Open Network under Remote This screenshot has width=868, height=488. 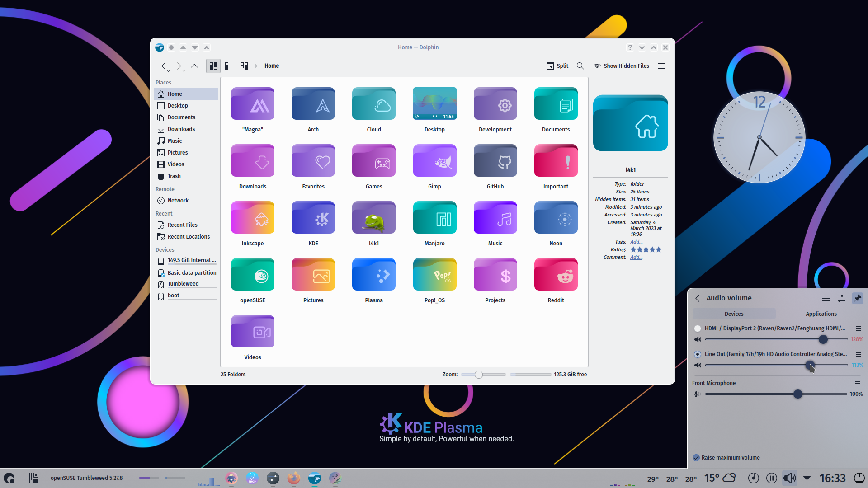pyautogui.click(x=186, y=201)
